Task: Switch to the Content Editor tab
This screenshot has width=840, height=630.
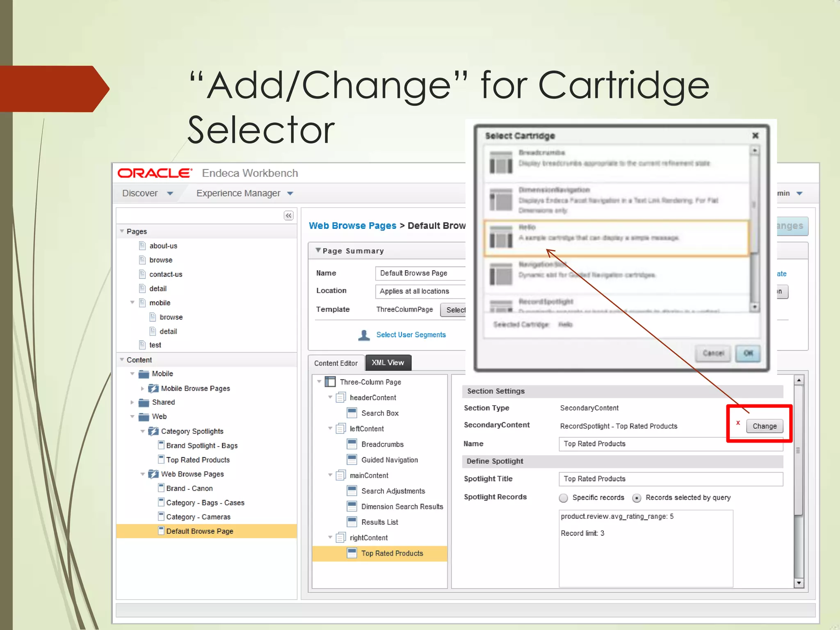Action: (336, 363)
